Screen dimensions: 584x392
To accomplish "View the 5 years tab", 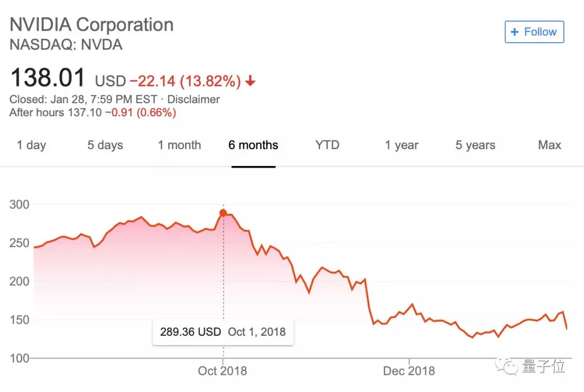I will coord(475,145).
